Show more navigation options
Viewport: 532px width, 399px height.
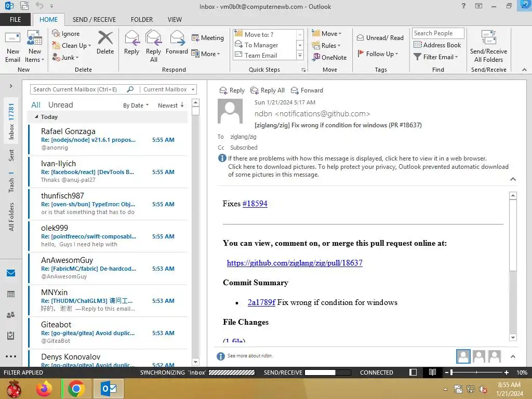[x=11, y=356]
